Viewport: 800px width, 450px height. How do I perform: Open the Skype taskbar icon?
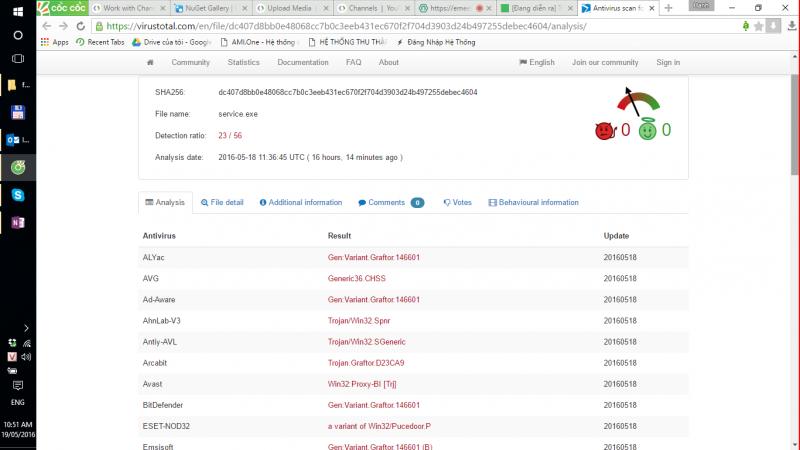pos(18,195)
